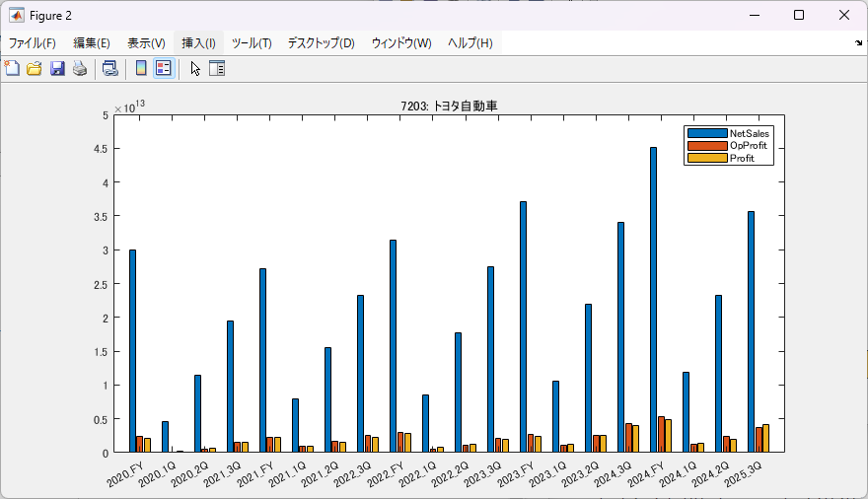Click the 2025_3Q yellow Profit bar
This screenshot has height=499, width=868.
pyautogui.click(x=766, y=439)
